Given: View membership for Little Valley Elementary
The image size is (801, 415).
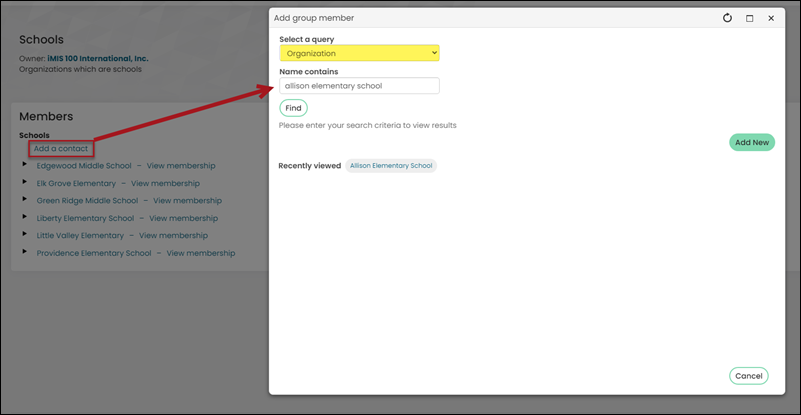Looking at the screenshot, I should pos(173,236).
